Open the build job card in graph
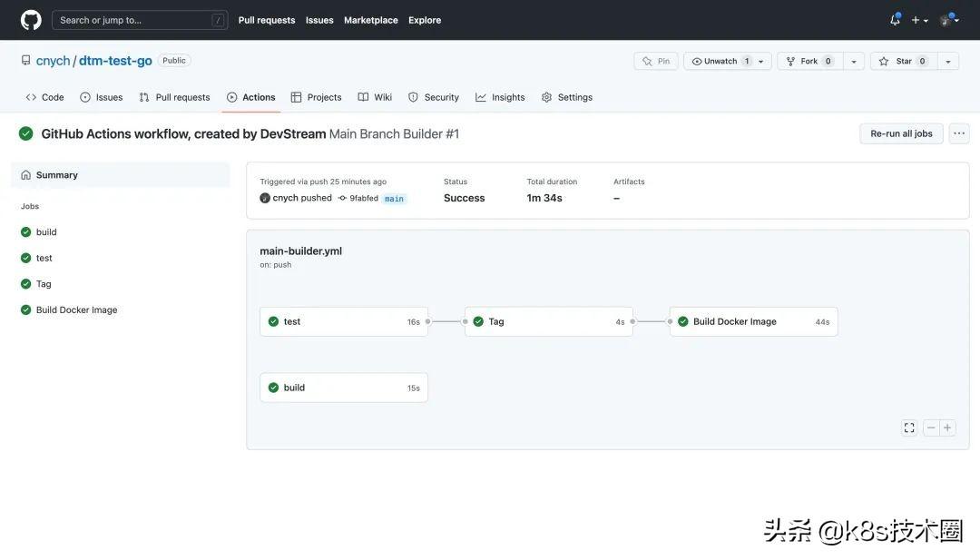 pos(344,388)
